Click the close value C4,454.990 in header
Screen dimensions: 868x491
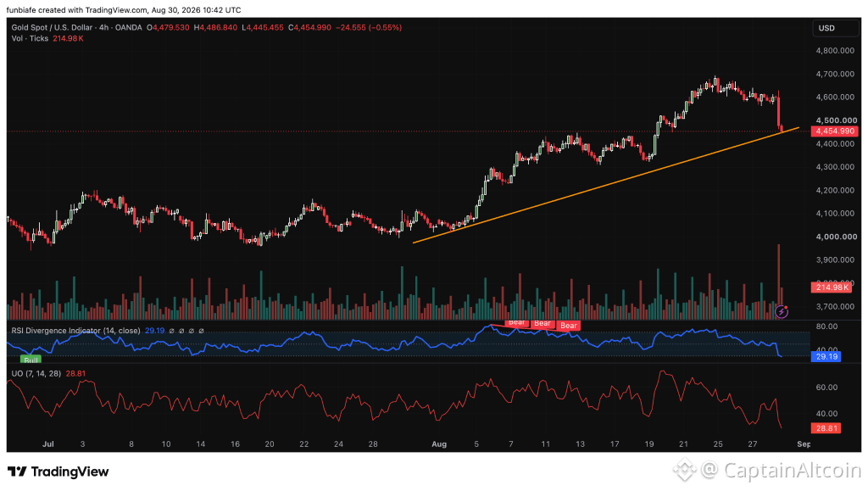tap(309, 27)
